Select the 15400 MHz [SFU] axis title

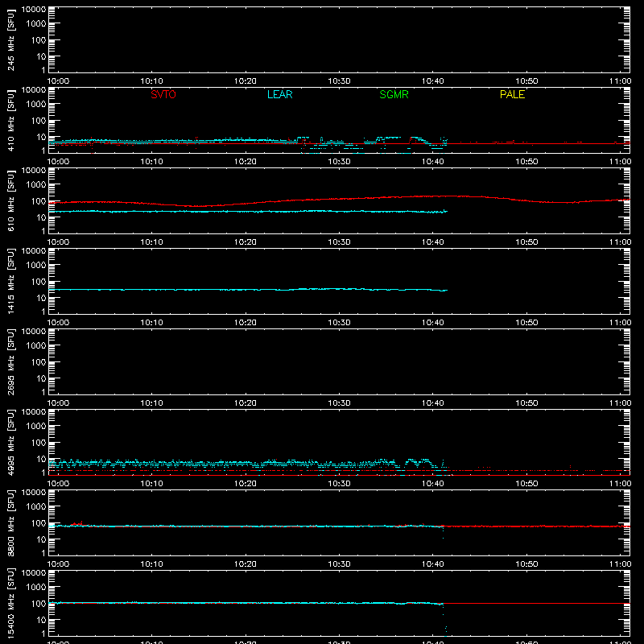point(10,603)
